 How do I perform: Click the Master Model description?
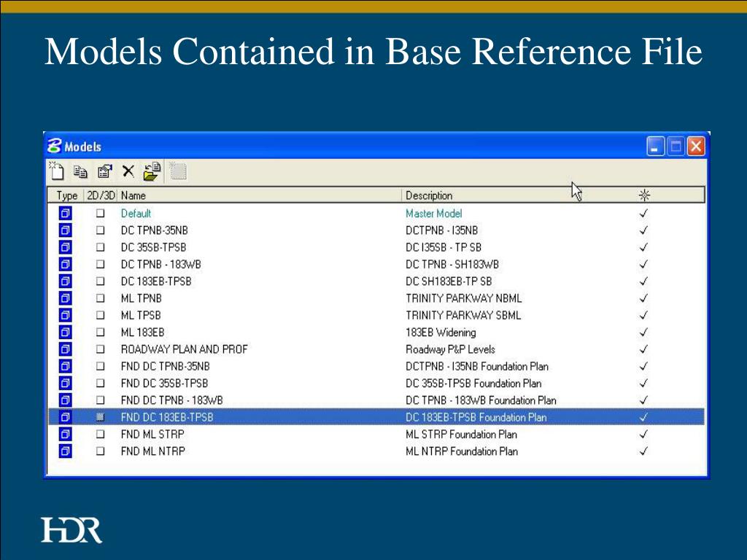[434, 214]
